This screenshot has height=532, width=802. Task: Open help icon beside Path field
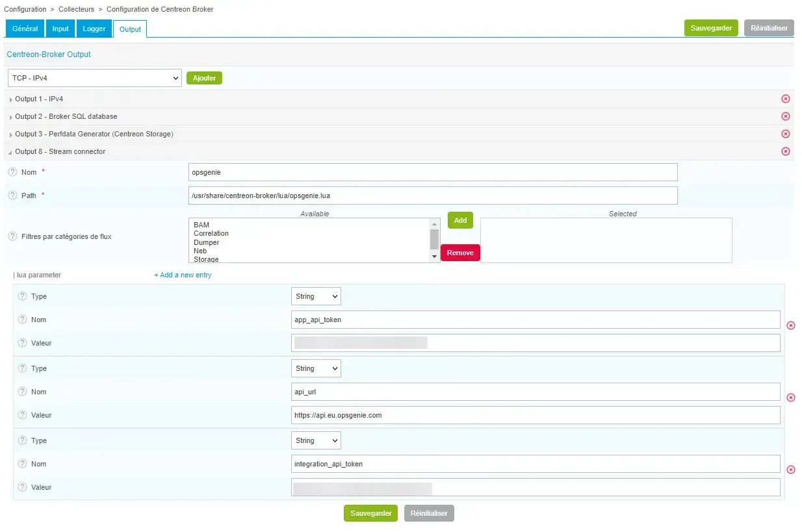click(x=12, y=196)
